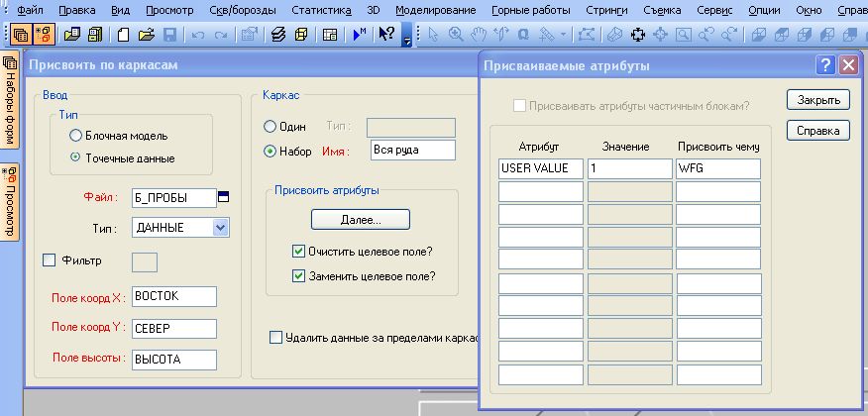The width and height of the screenshot is (868, 416).
Task: Click the previous zoom magnifier icon
Action: click(x=705, y=35)
